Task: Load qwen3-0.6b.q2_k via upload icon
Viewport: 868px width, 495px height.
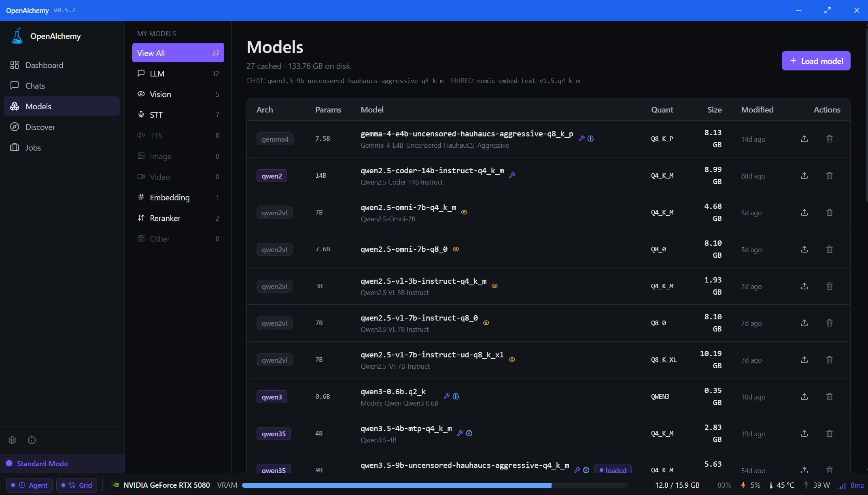Action: point(804,397)
